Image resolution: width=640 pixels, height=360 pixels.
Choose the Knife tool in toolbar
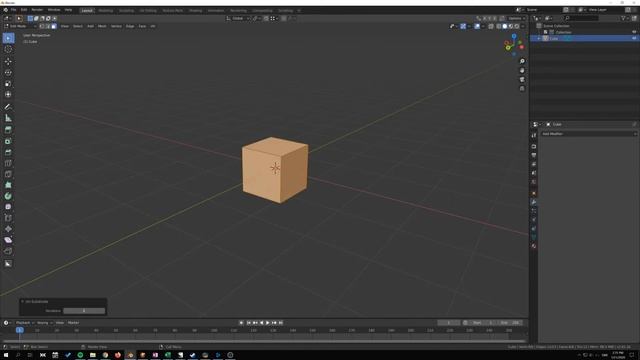[8, 174]
